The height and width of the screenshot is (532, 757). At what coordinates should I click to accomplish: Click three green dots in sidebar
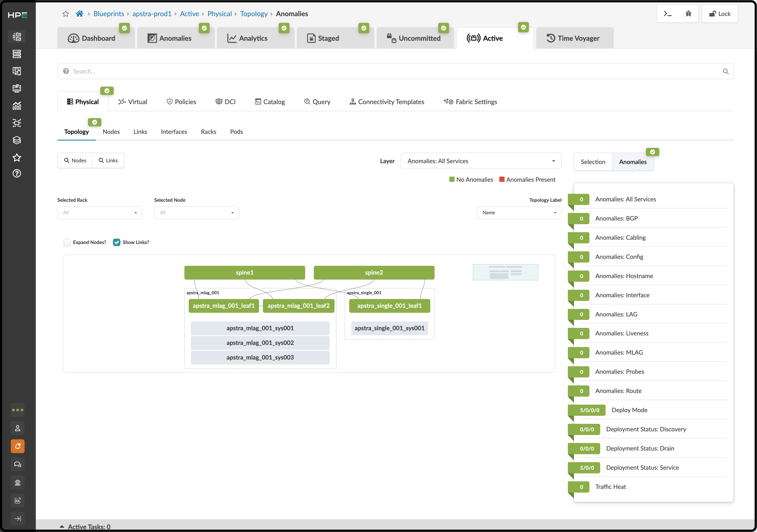click(18, 410)
